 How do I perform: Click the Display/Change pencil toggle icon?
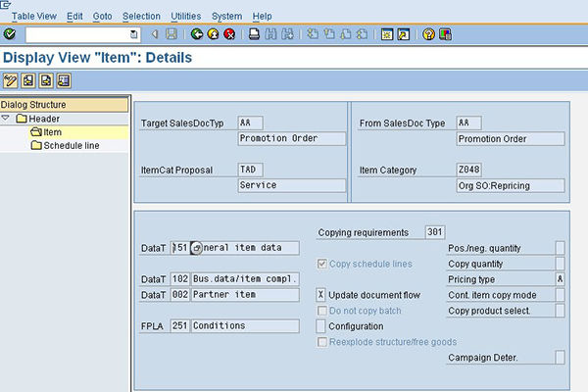(10, 80)
